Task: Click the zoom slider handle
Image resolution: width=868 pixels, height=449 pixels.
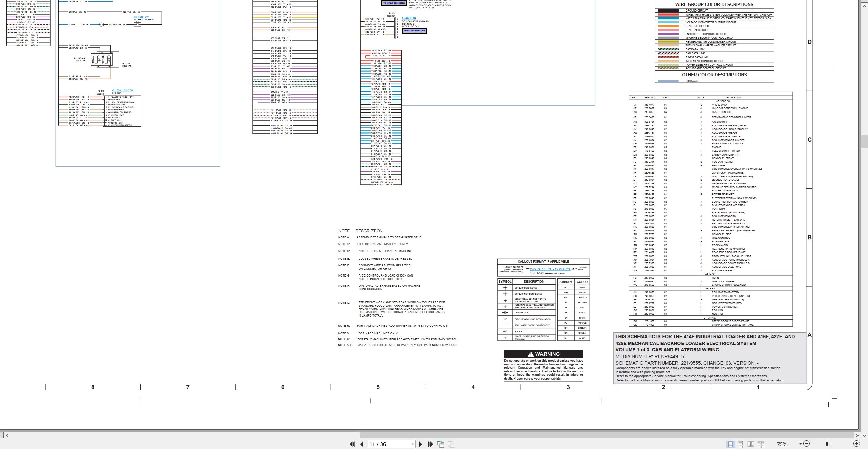Action: pos(827,444)
